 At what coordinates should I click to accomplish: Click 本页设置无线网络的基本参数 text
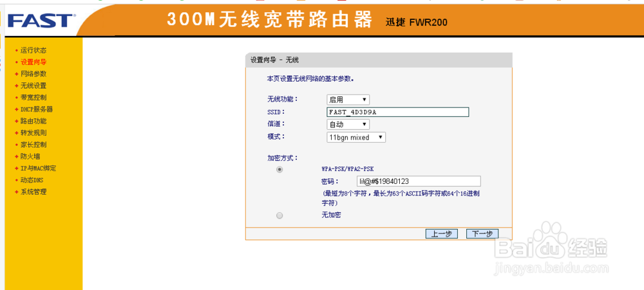click(x=310, y=78)
